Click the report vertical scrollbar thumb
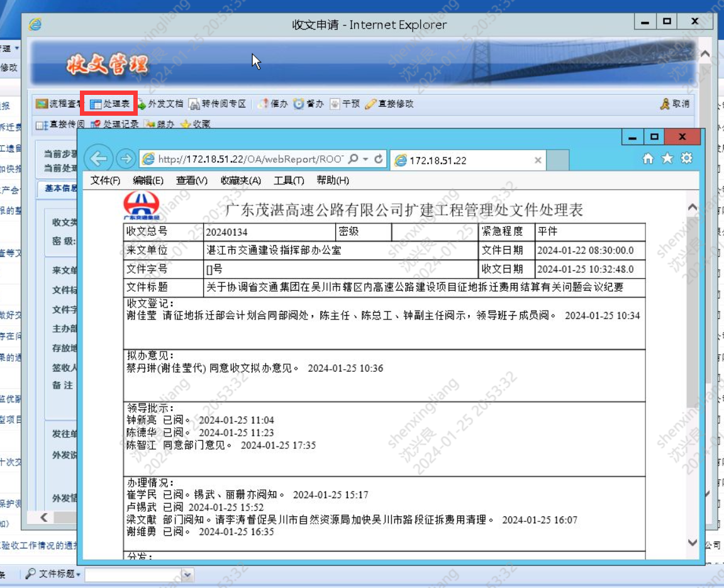The image size is (724, 588). pos(692,311)
